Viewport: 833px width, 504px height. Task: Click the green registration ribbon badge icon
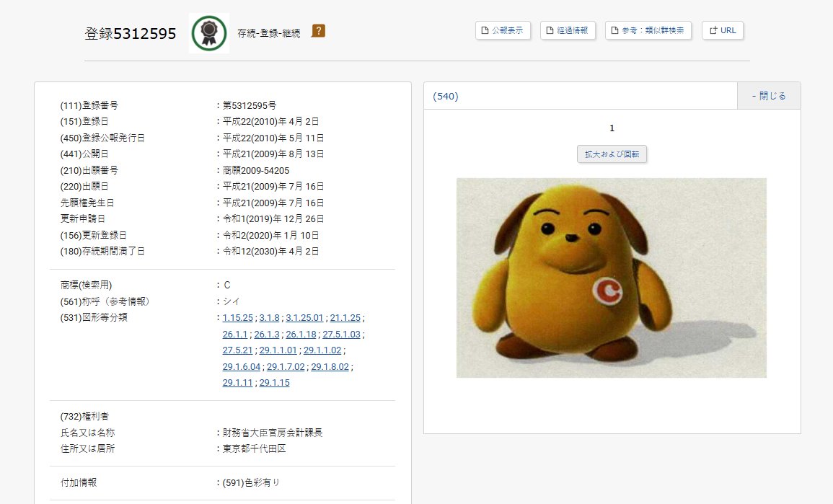pyautogui.click(x=209, y=33)
